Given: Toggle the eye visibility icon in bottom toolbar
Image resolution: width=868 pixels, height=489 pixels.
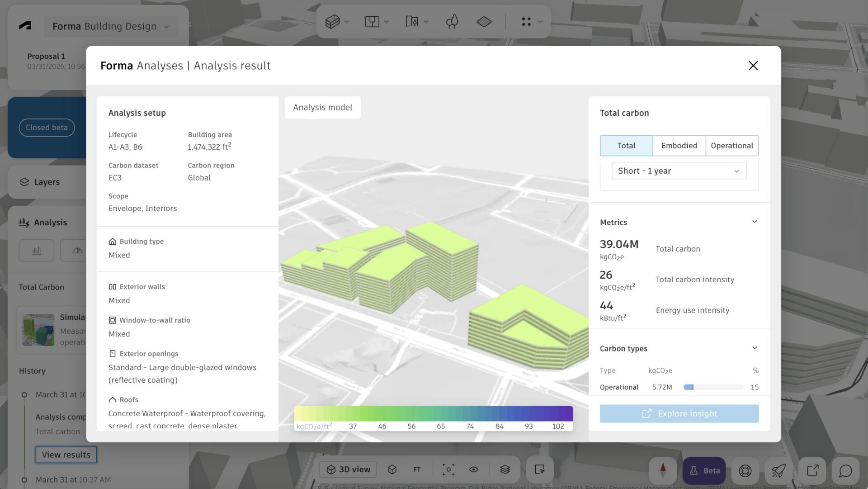Looking at the screenshot, I should tap(473, 470).
